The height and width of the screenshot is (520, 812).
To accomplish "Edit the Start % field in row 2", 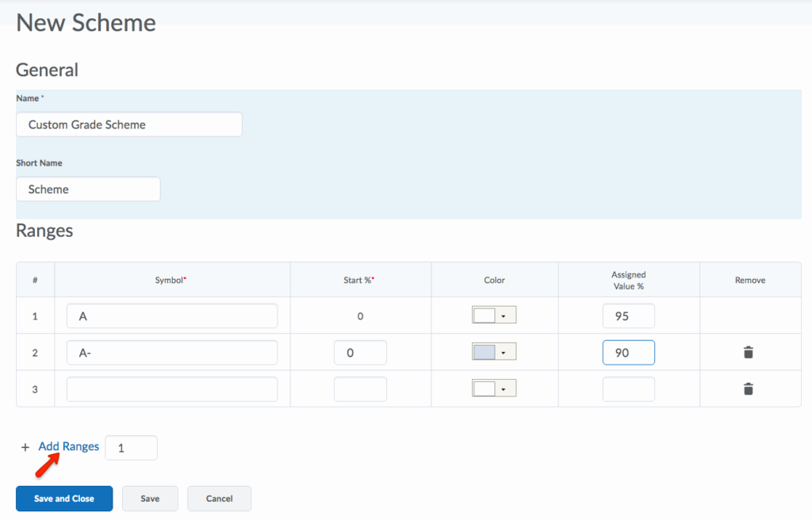I will (360, 353).
